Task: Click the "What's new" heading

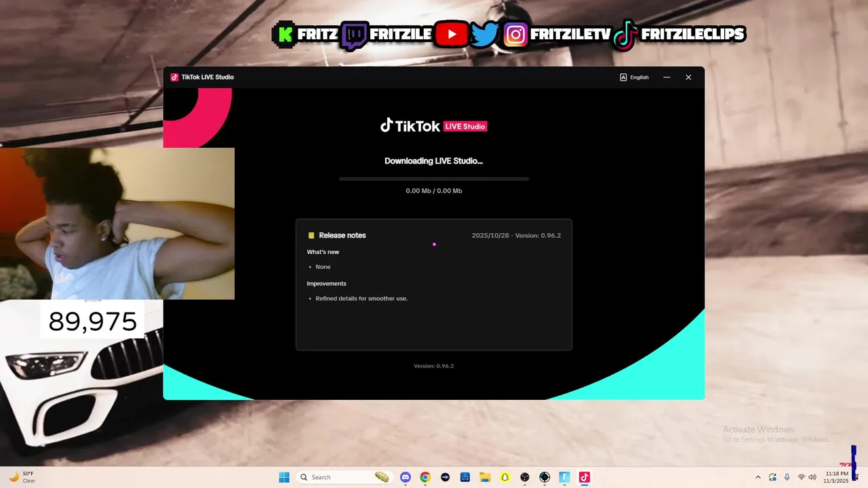Action: click(x=323, y=252)
